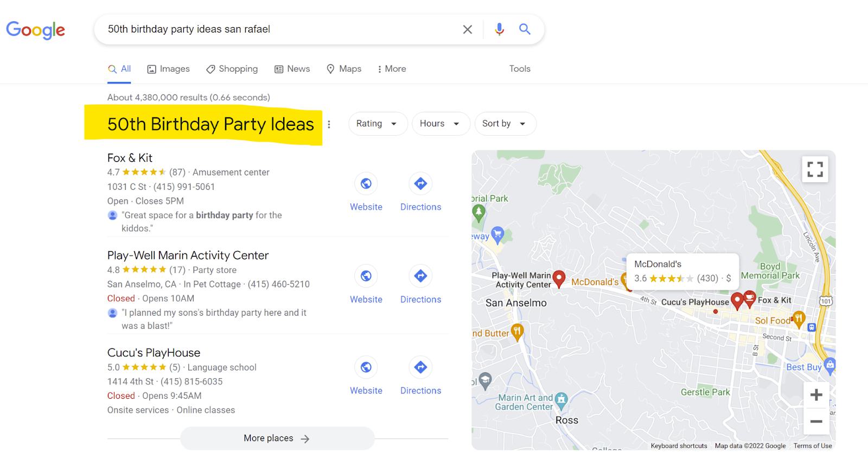Open the More search categories menu
This screenshot has width=868, height=465.
[392, 69]
